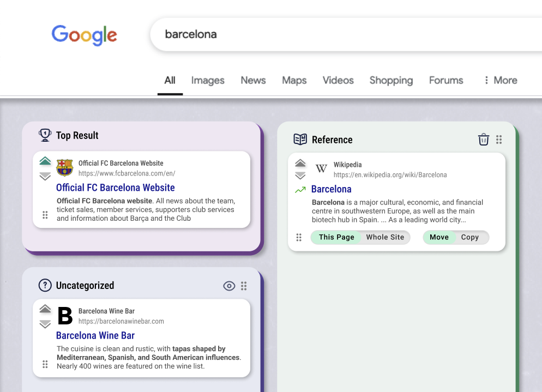Move Barcelona Wine Bar result down
Screen dimensions: 542x392
pos(45,324)
